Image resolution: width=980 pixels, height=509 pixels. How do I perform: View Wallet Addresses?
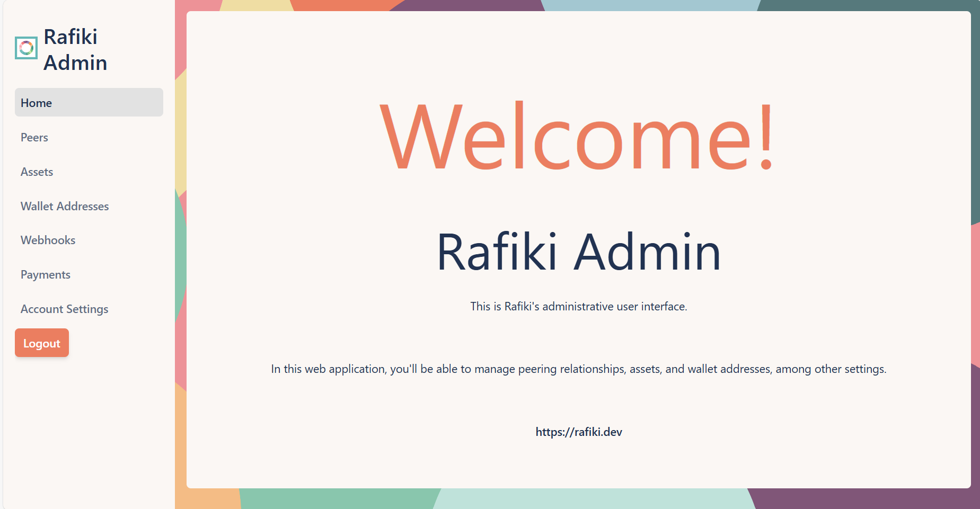coord(65,206)
